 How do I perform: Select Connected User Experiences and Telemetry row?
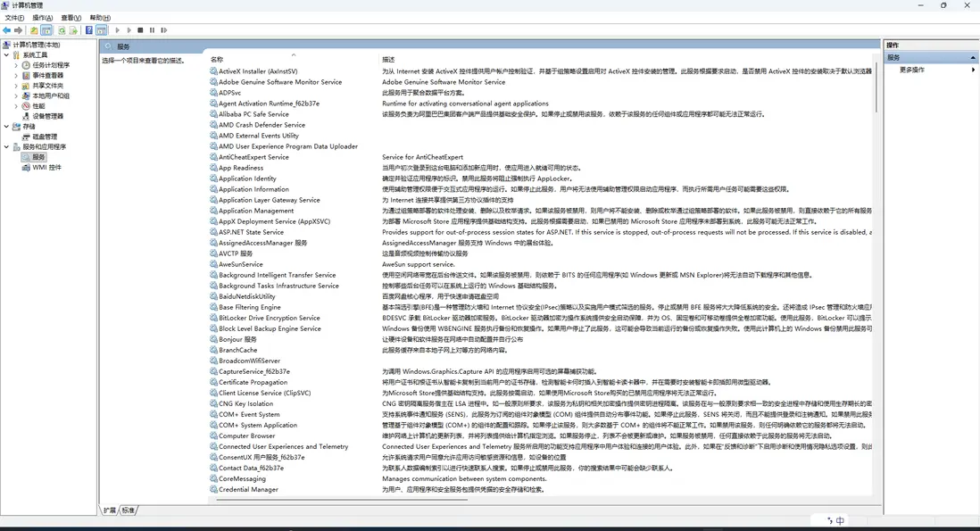541,446
